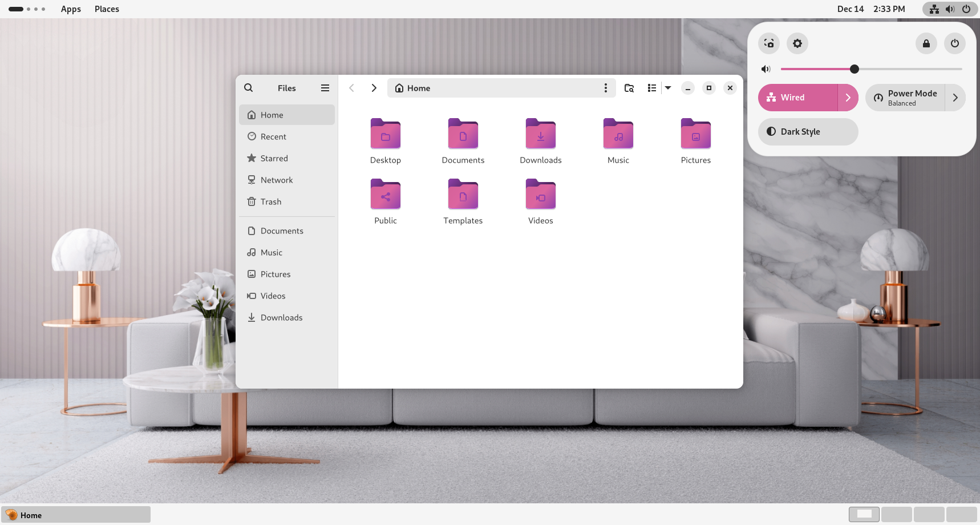980x525 pixels.
Task: Adjust the volume slider
Action: (871, 69)
